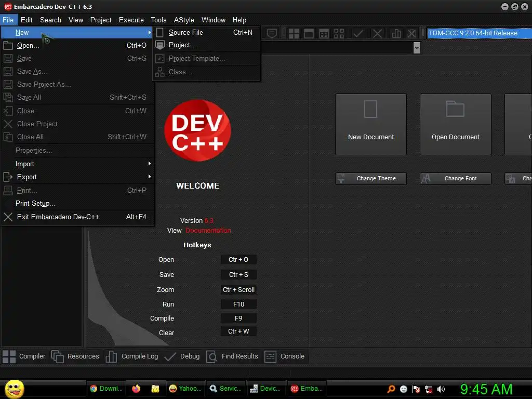The height and width of the screenshot is (399, 532).
Task: Click the 'F10' Run hotkey box
Action: (238, 304)
